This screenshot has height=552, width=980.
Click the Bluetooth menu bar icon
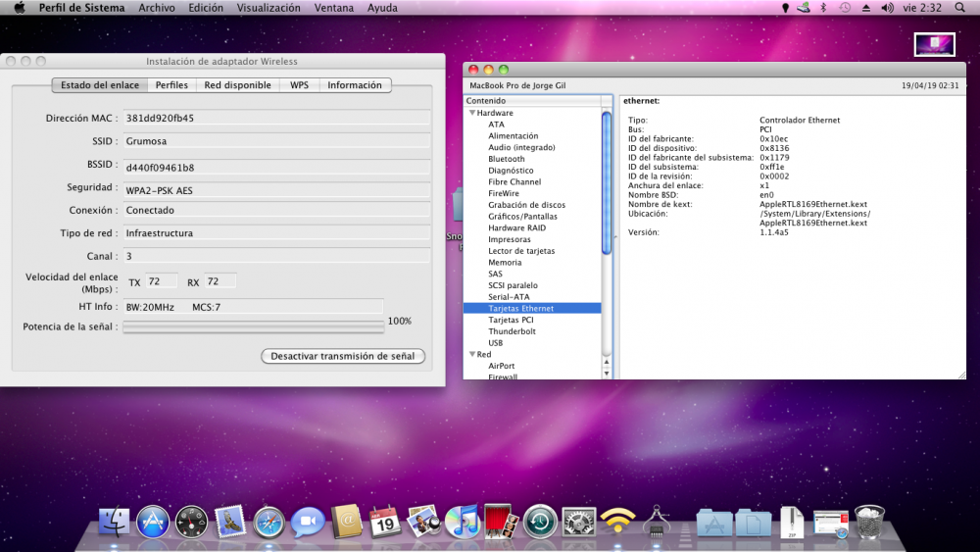[823, 8]
